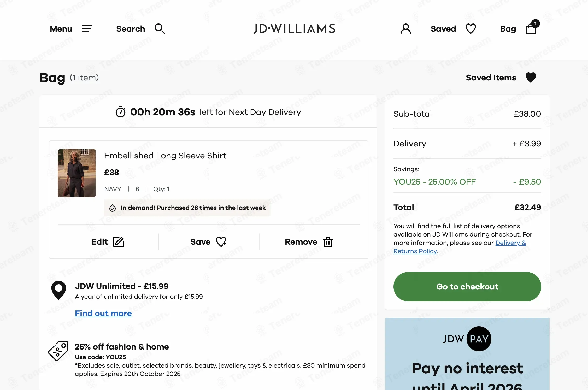Click the JD Williams logo
The width and height of the screenshot is (588, 390).
point(294,29)
